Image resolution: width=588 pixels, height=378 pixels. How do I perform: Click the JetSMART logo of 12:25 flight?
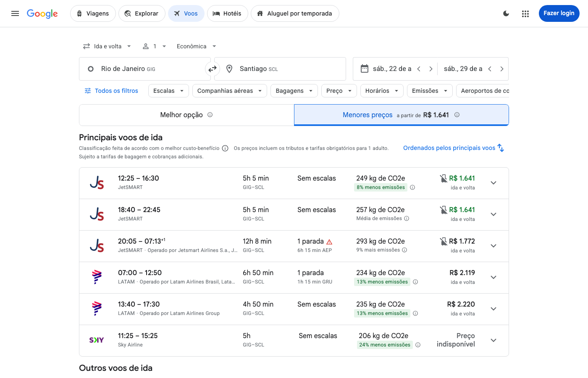click(97, 183)
